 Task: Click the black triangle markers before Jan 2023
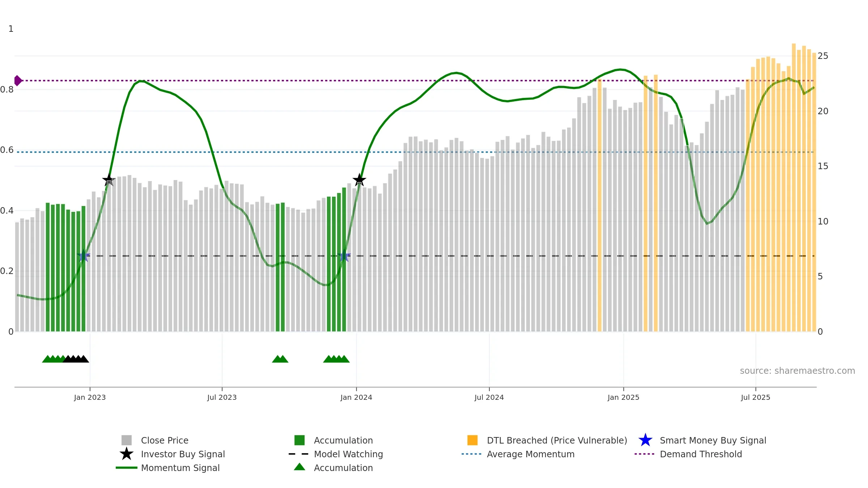click(76, 359)
